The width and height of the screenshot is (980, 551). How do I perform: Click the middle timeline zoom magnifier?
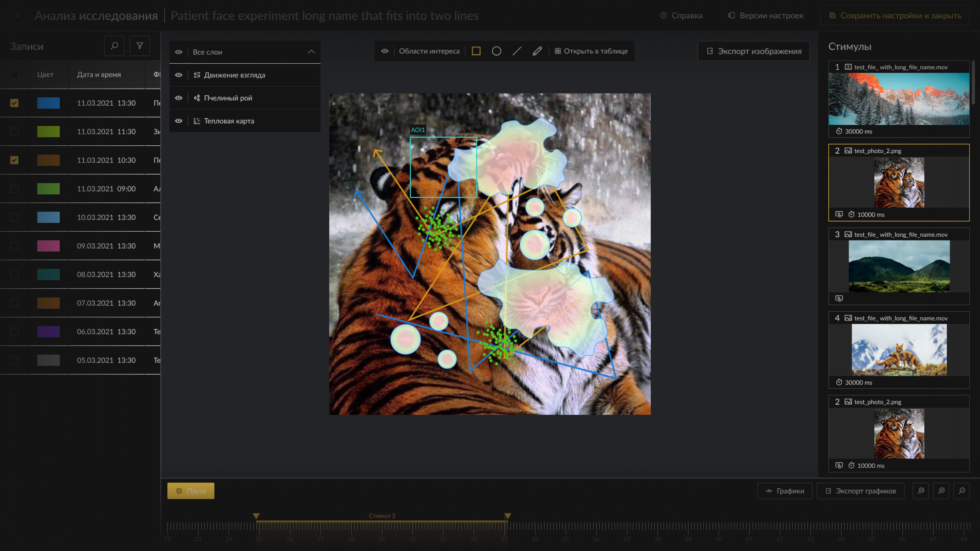(x=941, y=491)
